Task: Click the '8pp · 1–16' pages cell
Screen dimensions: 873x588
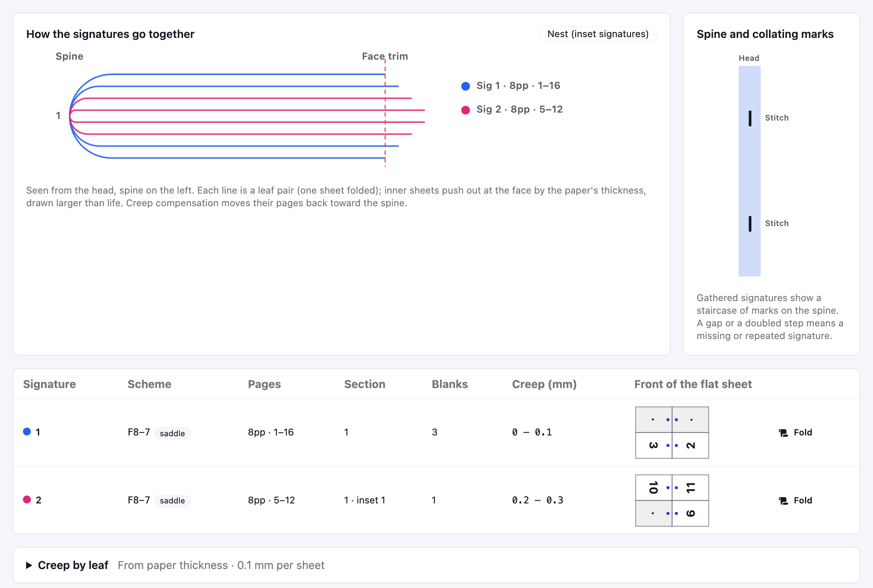Action: click(x=271, y=432)
